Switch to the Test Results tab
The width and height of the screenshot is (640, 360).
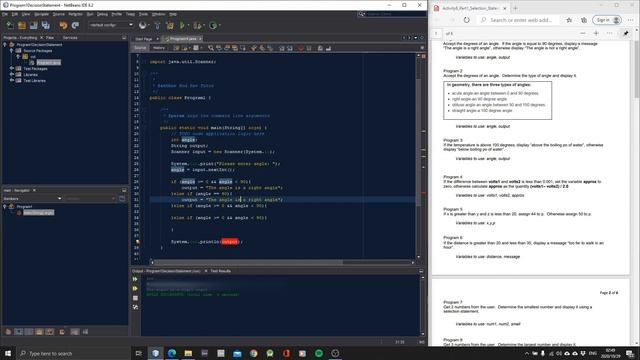click(221, 271)
